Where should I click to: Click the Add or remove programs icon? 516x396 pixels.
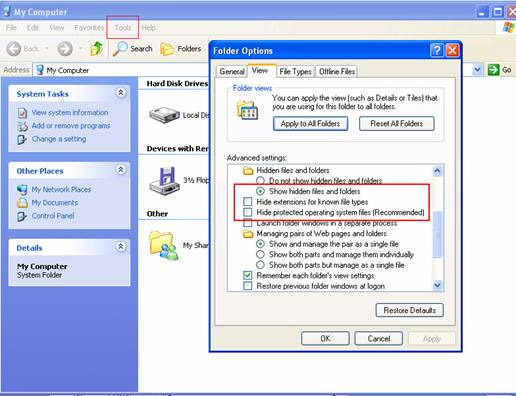point(22,126)
